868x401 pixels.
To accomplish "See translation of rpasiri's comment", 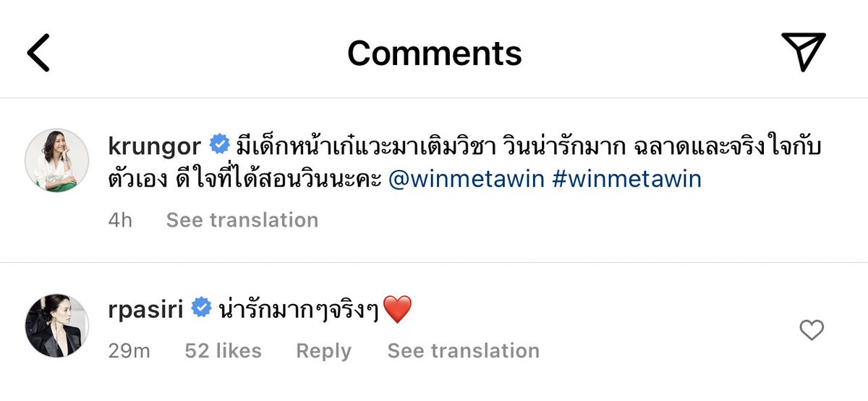I will click(x=464, y=351).
